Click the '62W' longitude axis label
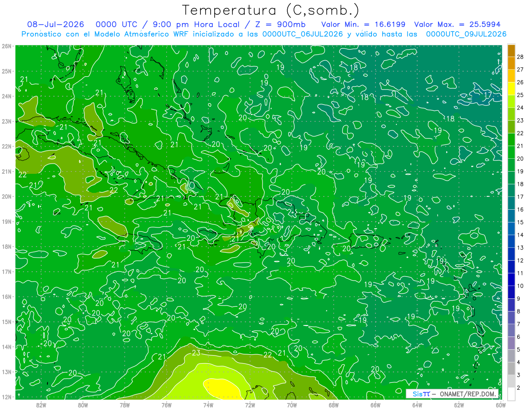 459,404
